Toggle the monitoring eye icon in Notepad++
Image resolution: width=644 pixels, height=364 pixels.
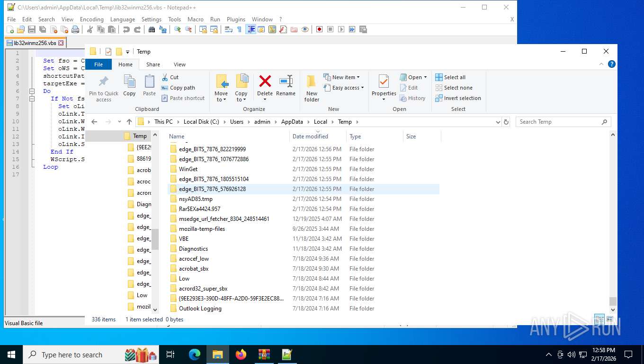pyautogui.click(x=305, y=29)
